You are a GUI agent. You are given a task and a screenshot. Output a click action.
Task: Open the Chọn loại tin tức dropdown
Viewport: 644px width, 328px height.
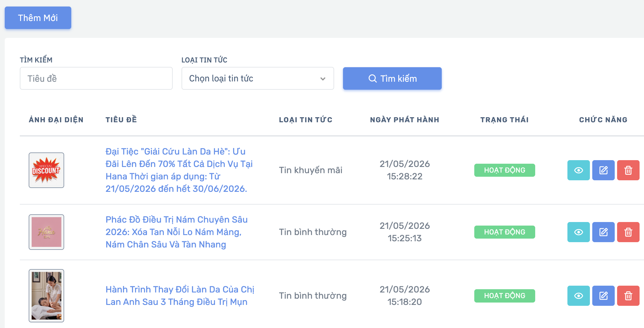[x=258, y=78]
